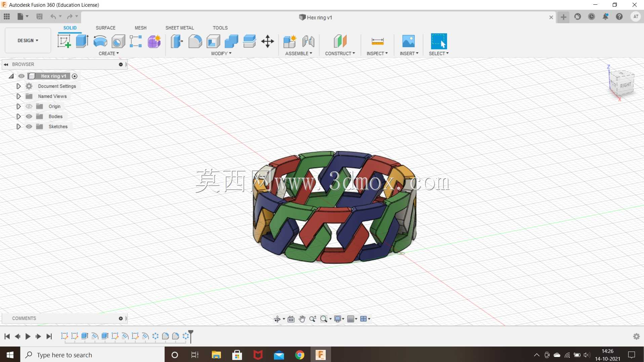Click the Windows search box
The image size is (644, 362).
click(93, 355)
